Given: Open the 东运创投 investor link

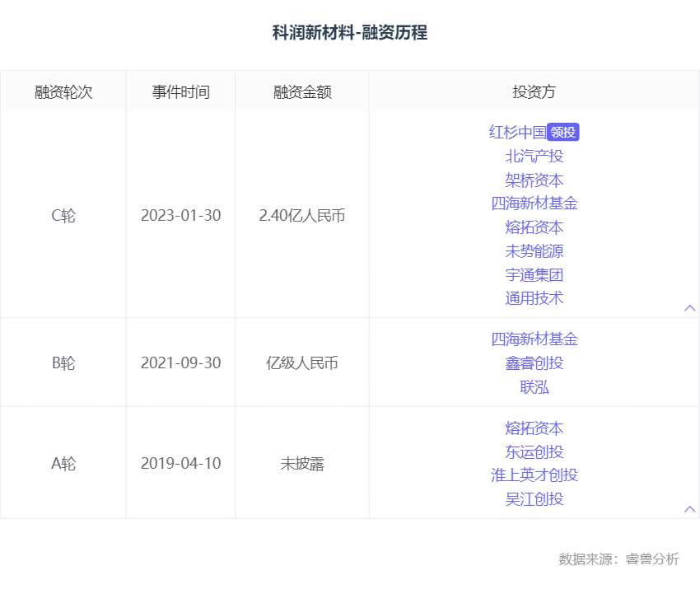Looking at the screenshot, I should click(x=534, y=452).
